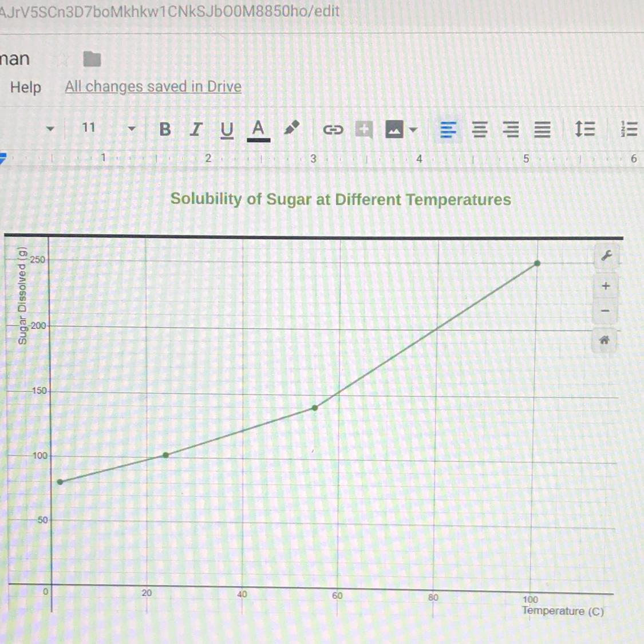Click the insert image icon
This screenshot has width=644, height=644.
pos(394,129)
